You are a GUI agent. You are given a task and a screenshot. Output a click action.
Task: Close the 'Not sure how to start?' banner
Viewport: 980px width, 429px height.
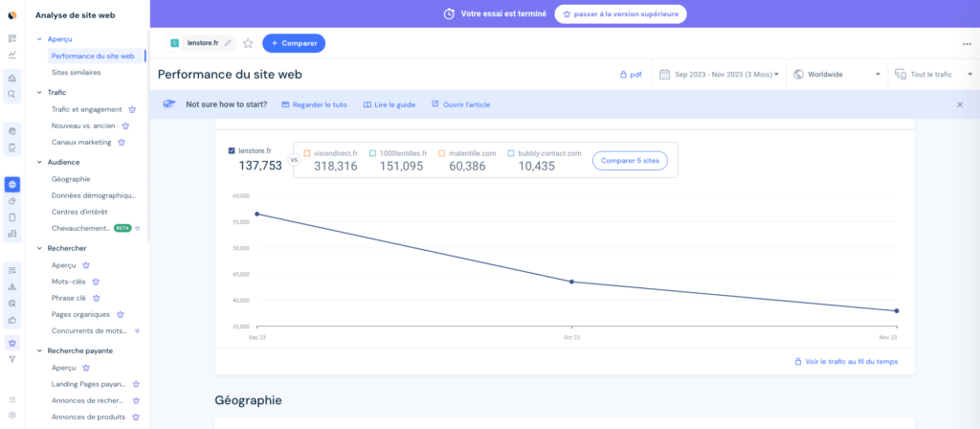(960, 104)
